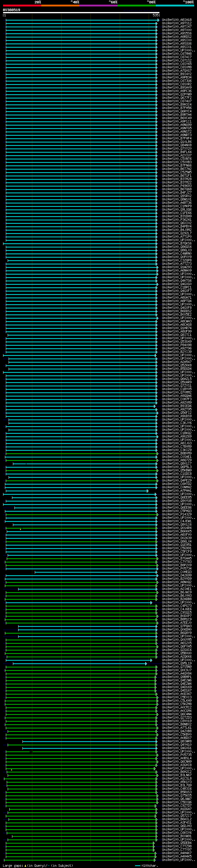Select the UniRef100_Q2PYW9 label
Screen dimensions: 197x868
pos(177,94)
